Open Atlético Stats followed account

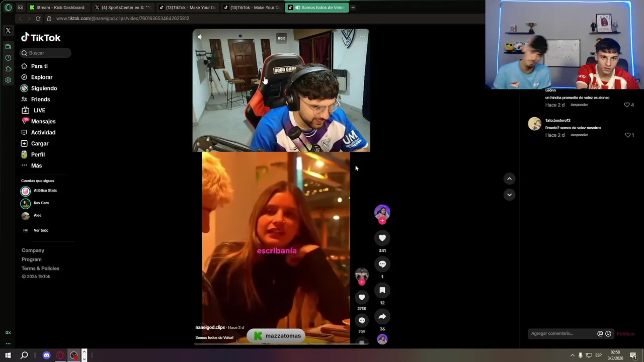(x=39, y=191)
